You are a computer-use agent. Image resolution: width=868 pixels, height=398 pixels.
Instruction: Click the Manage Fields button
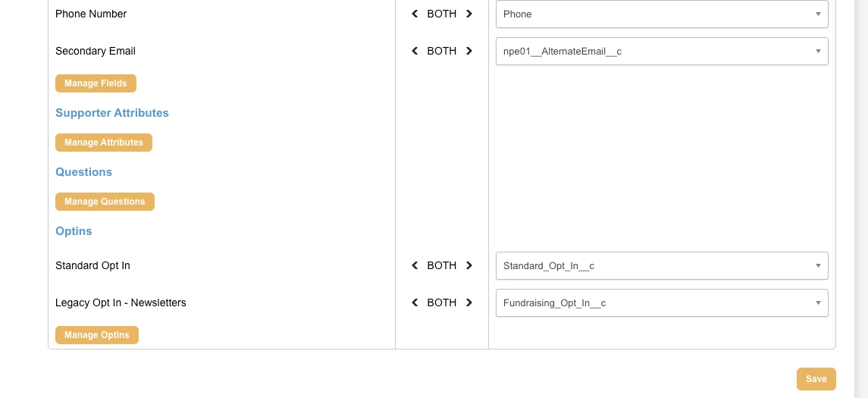tap(96, 83)
